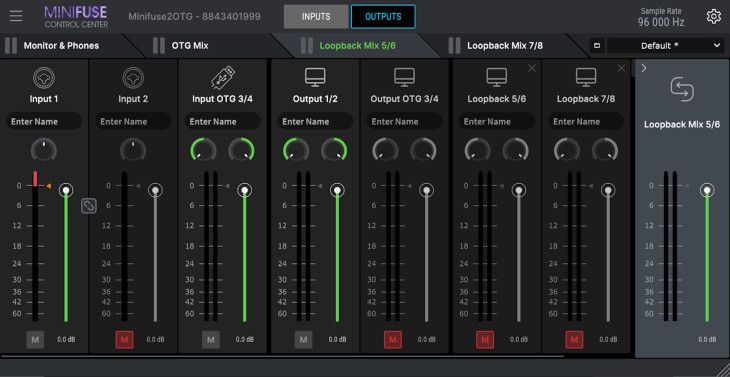Unmute Loopback 5/6 channel
Image resolution: width=730 pixels, height=377 pixels.
tap(485, 340)
